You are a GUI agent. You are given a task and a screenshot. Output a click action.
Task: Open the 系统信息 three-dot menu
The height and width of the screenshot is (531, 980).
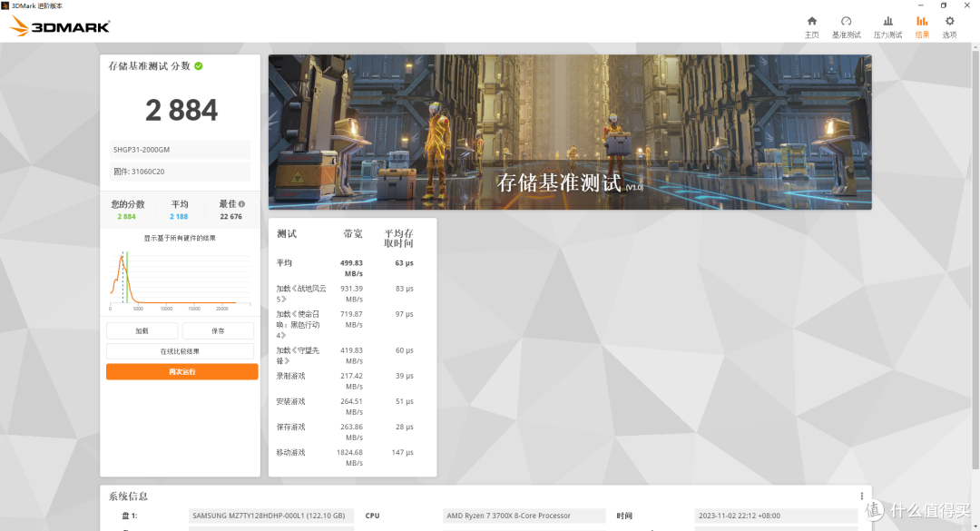(860, 496)
